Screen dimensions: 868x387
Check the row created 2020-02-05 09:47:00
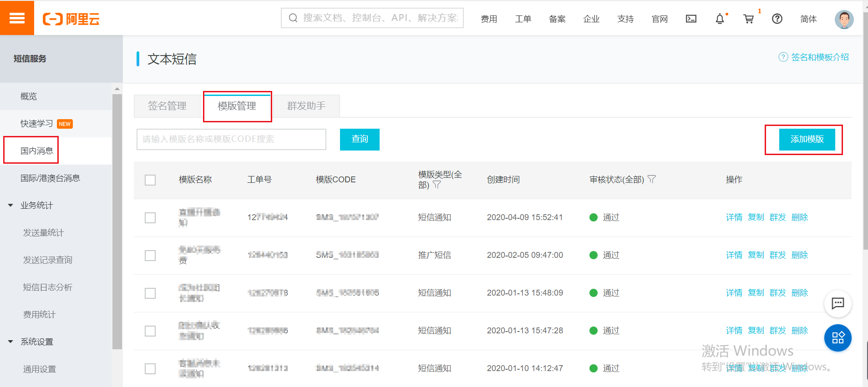click(150, 256)
